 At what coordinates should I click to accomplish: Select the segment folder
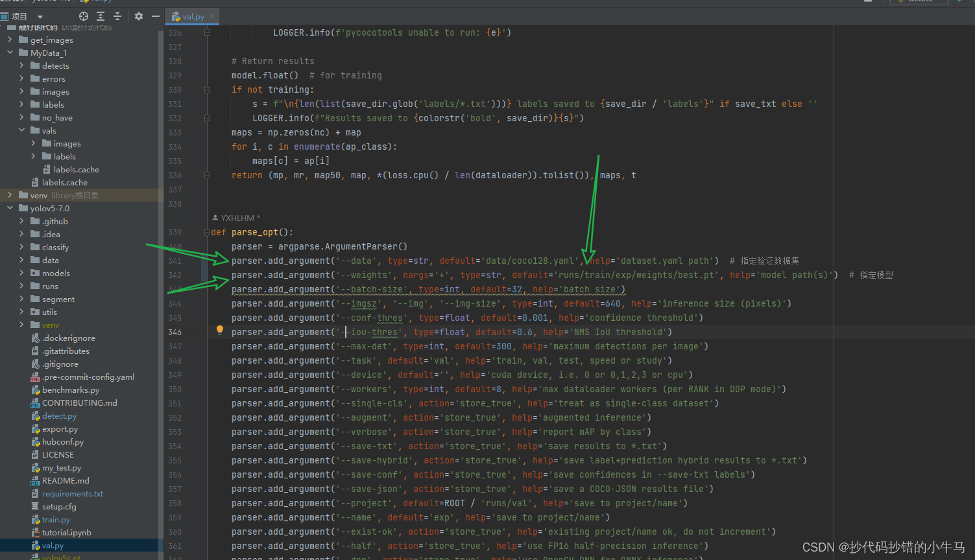tap(58, 299)
